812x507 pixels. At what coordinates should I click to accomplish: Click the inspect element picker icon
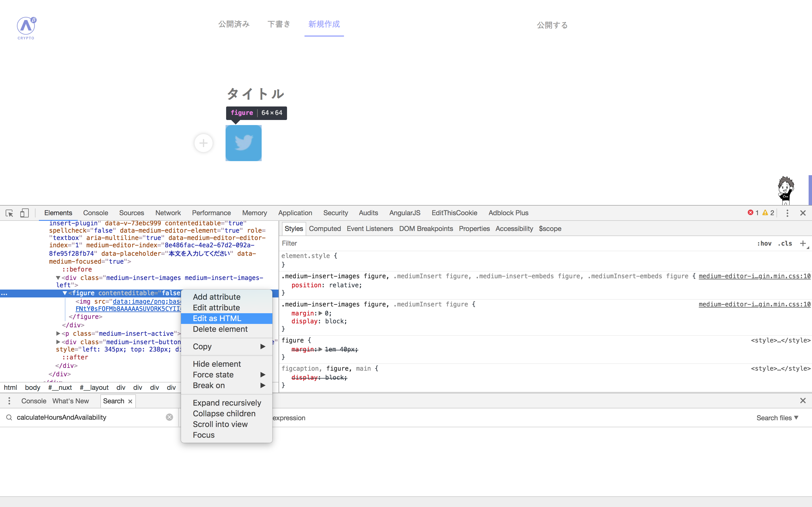9,213
